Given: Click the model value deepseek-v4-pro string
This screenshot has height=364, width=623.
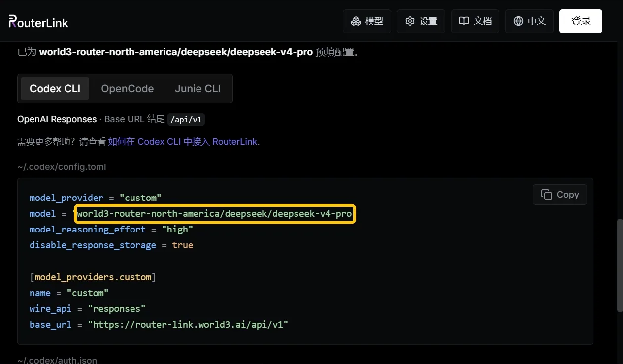Looking at the screenshot, I should (215, 214).
